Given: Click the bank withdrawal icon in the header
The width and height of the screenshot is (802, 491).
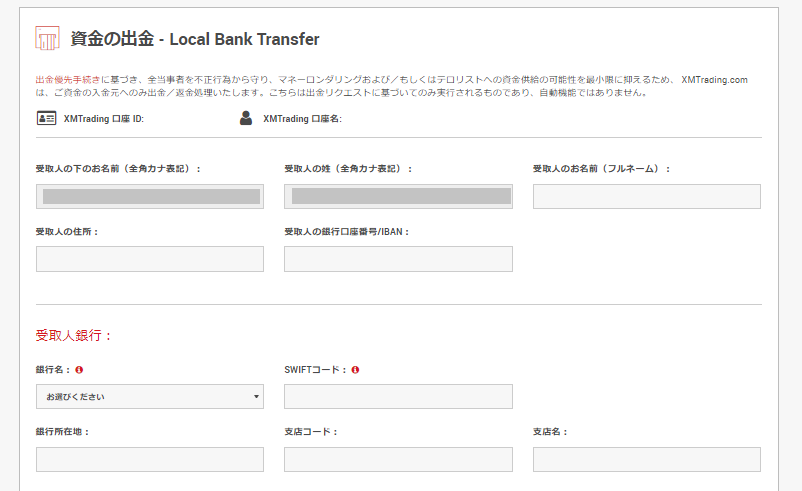Looking at the screenshot, I should [x=47, y=39].
